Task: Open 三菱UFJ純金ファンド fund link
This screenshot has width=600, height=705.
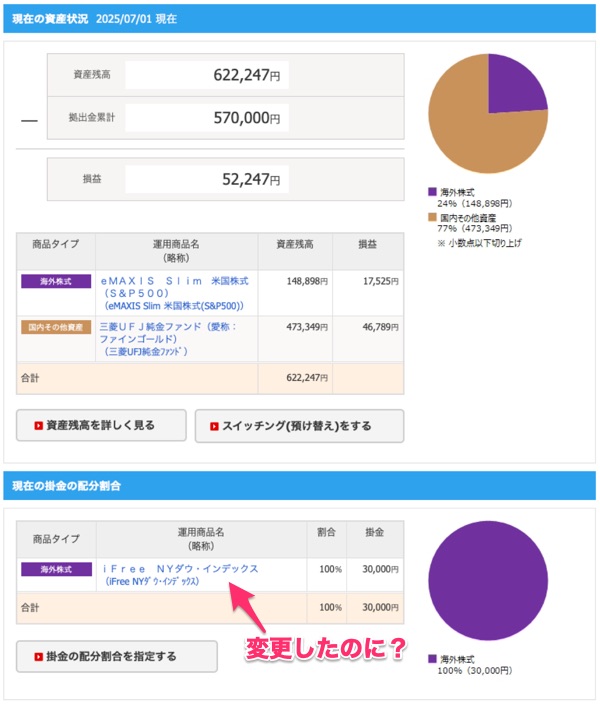Action: click(x=168, y=339)
